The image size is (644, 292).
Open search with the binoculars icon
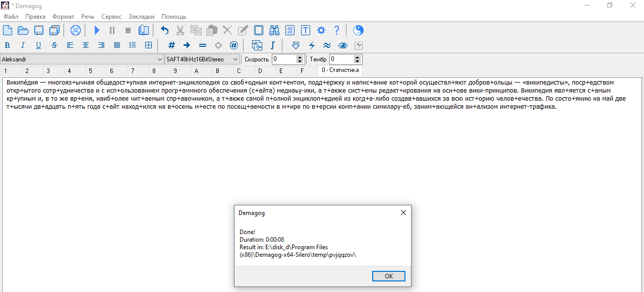pos(274,30)
